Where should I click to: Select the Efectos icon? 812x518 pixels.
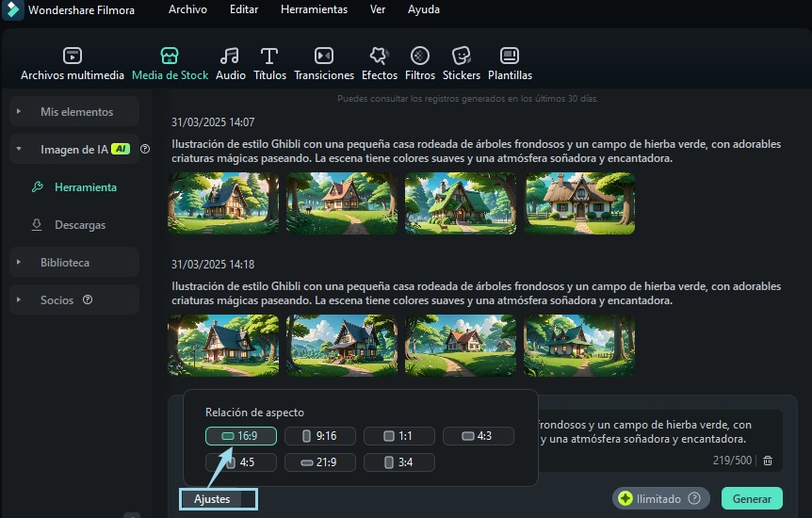tap(379, 57)
